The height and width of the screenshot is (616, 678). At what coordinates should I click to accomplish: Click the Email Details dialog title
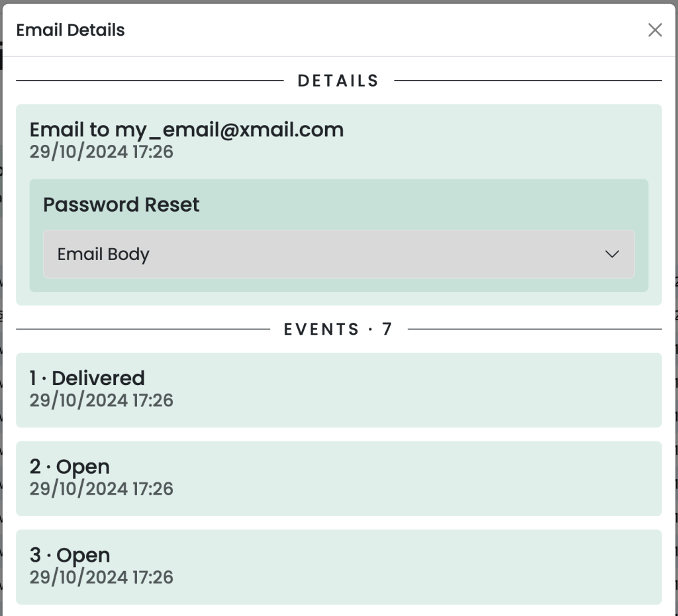pyautogui.click(x=70, y=30)
